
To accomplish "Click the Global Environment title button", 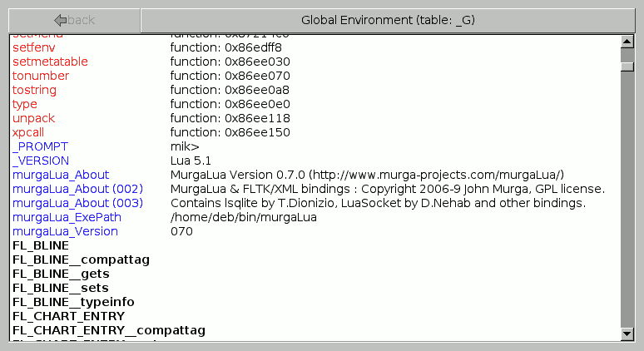I will pyautogui.click(x=389, y=20).
